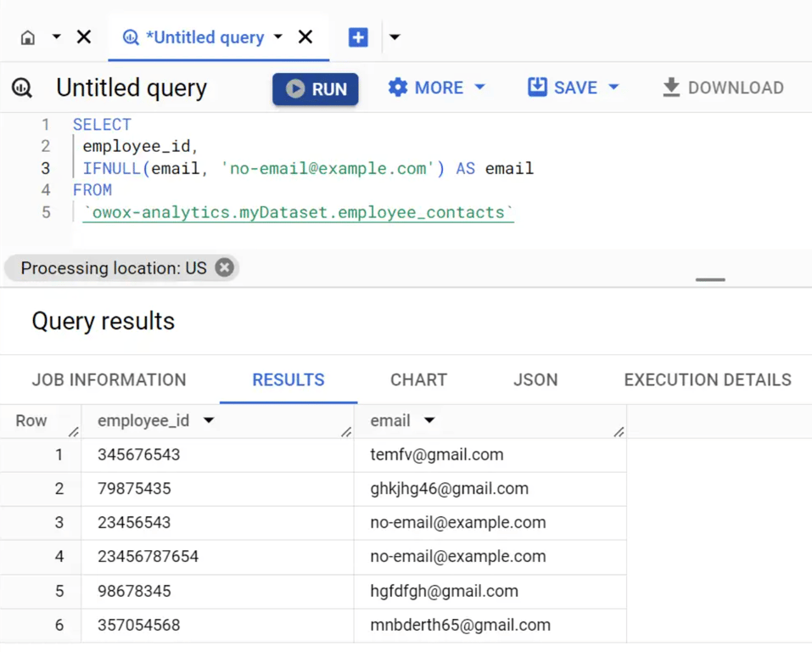Switch to the JOB INFORMATION tab
Screen dimensions: 812x652
[x=109, y=379]
